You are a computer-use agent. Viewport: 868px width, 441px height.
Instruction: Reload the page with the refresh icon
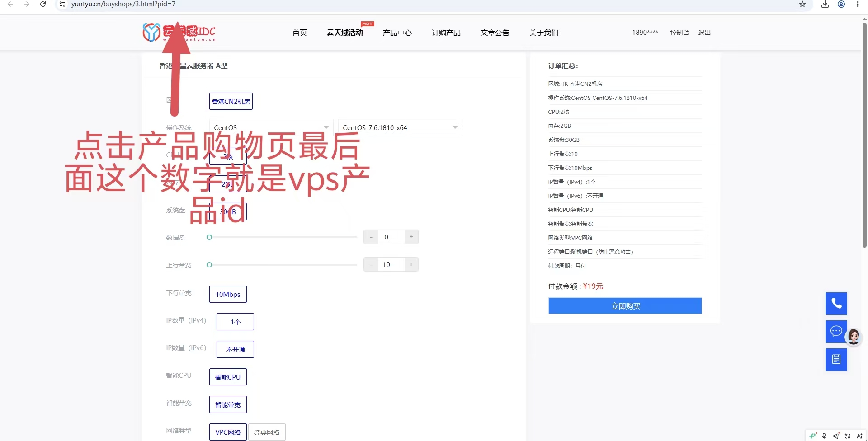(43, 4)
